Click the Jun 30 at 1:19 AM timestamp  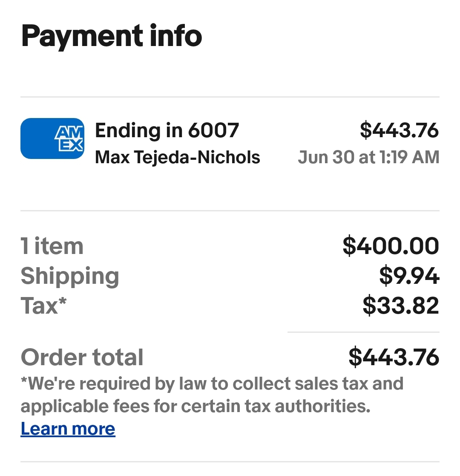369,157
